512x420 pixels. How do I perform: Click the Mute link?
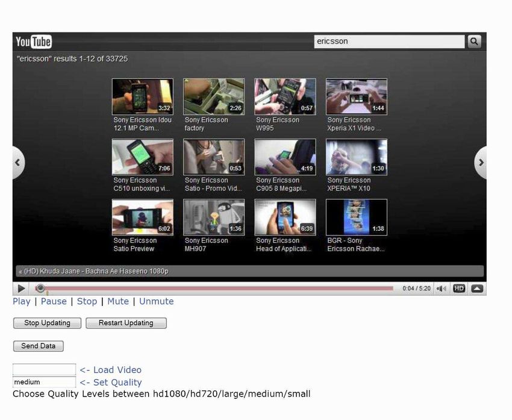(118, 301)
